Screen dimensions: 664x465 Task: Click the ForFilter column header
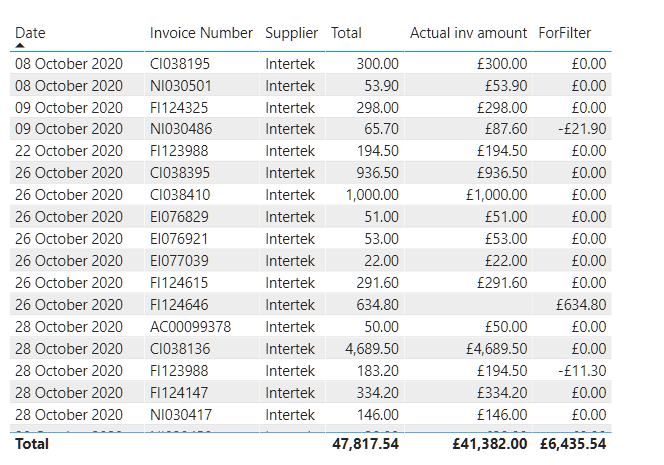point(564,33)
